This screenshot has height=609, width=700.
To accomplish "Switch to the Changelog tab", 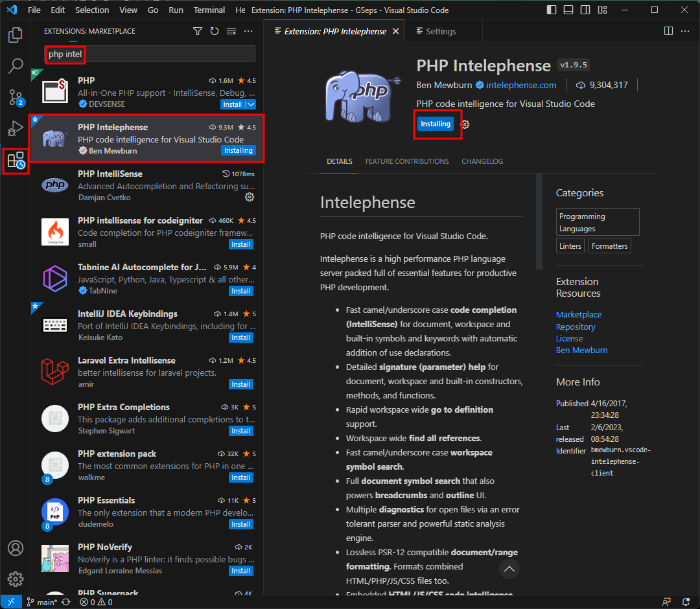I will pos(482,161).
